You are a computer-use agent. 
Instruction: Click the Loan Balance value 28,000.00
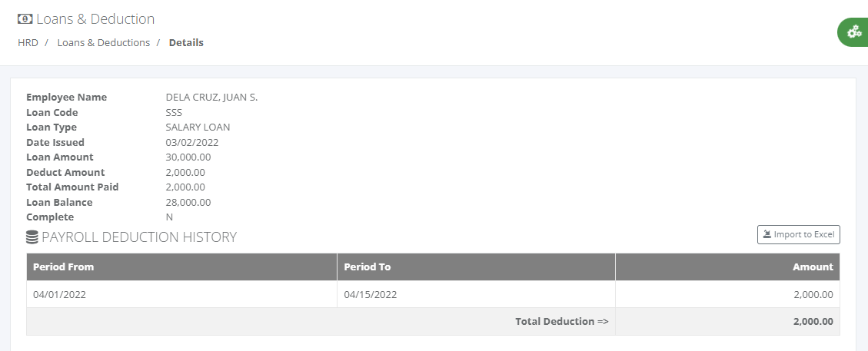[x=188, y=202]
